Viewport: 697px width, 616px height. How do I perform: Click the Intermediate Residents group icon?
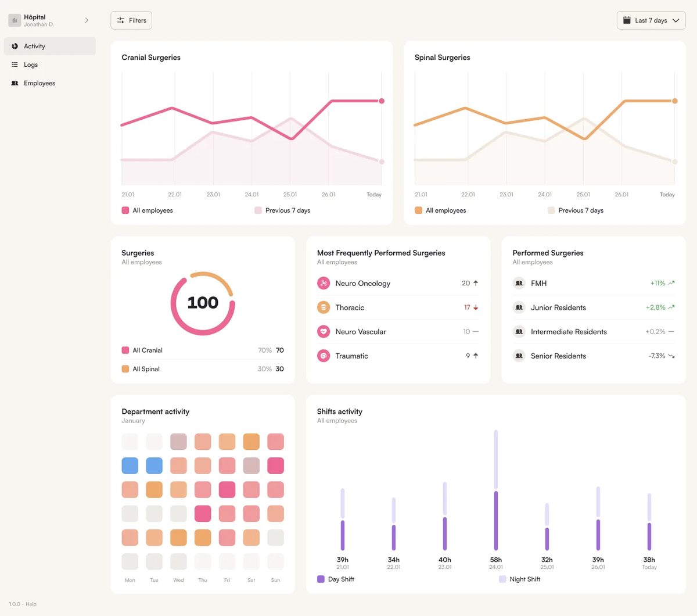point(519,332)
